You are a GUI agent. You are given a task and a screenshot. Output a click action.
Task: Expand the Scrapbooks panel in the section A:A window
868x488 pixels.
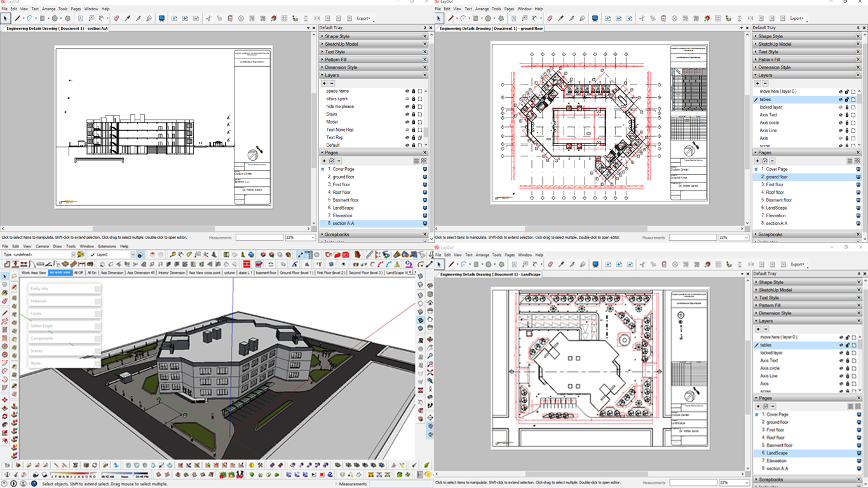pyautogui.click(x=337, y=234)
